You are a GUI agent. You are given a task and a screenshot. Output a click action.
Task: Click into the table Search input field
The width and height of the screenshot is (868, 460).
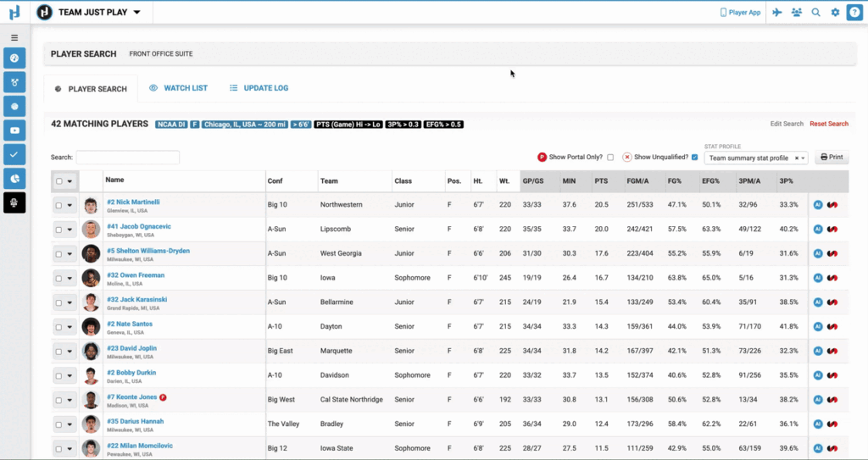pos(127,158)
